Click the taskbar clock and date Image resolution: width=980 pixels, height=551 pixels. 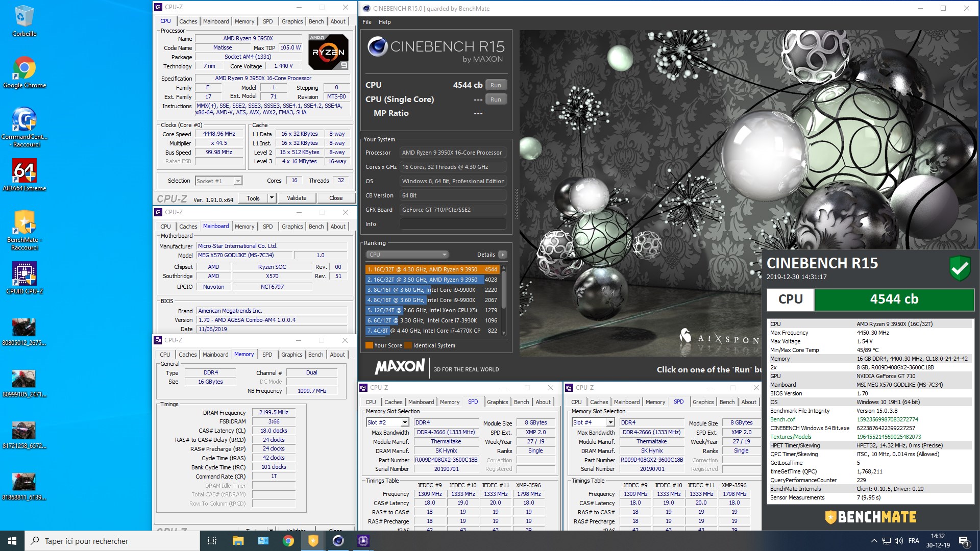[x=938, y=541]
